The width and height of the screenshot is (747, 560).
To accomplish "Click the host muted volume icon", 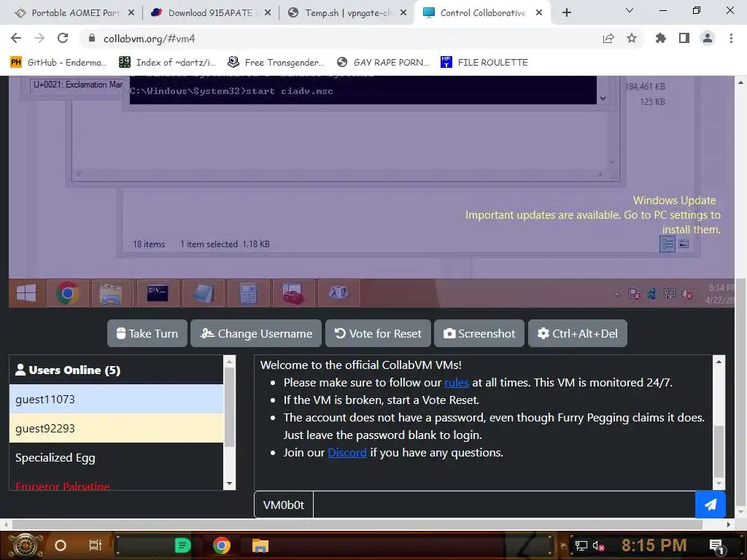I will (x=599, y=545).
